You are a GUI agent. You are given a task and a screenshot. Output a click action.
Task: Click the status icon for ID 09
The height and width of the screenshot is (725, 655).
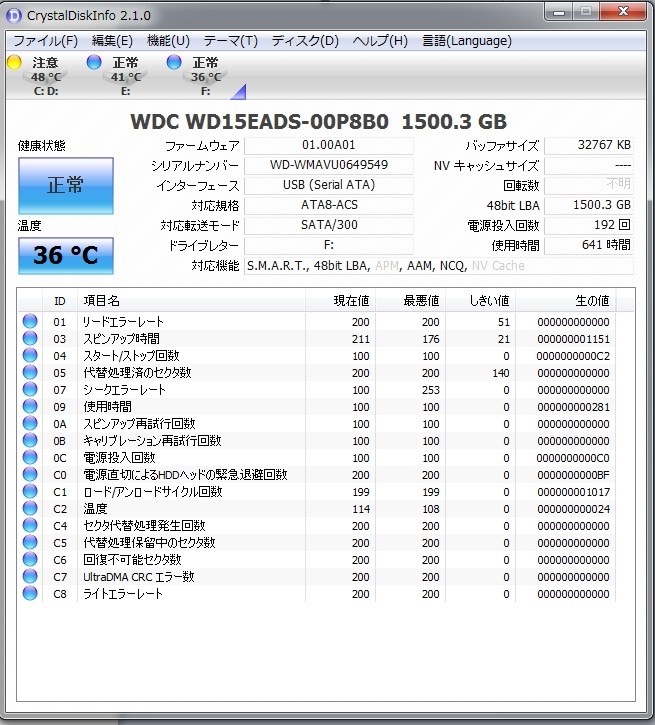pyautogui.click(x=30, y=406)
